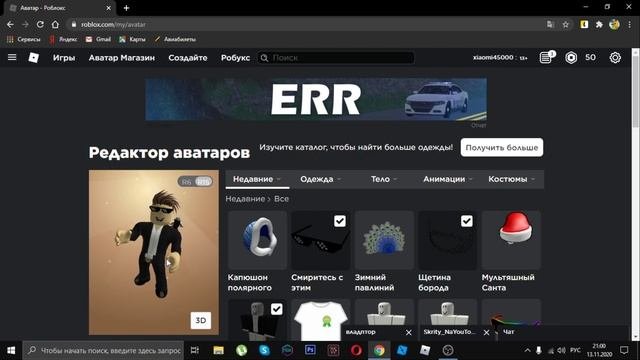
Task: Click the search magnifier icon in Roblox header
Action: coord(264,58)
